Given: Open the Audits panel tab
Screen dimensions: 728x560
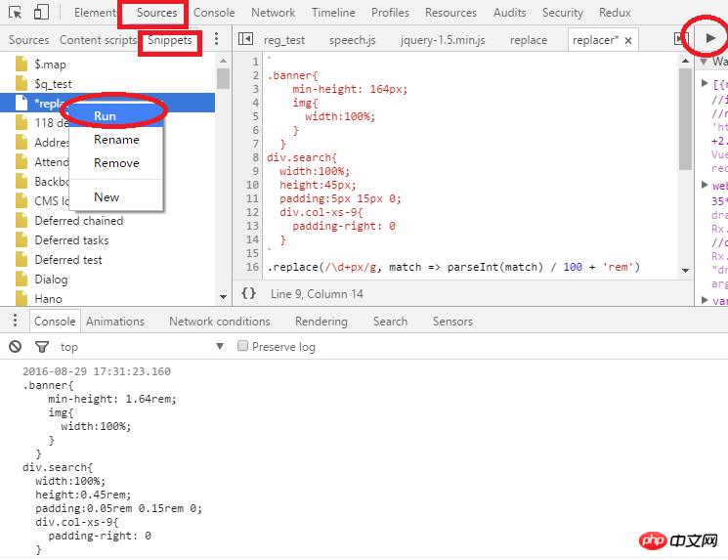Looking at the screenshot, I should 509,13.
